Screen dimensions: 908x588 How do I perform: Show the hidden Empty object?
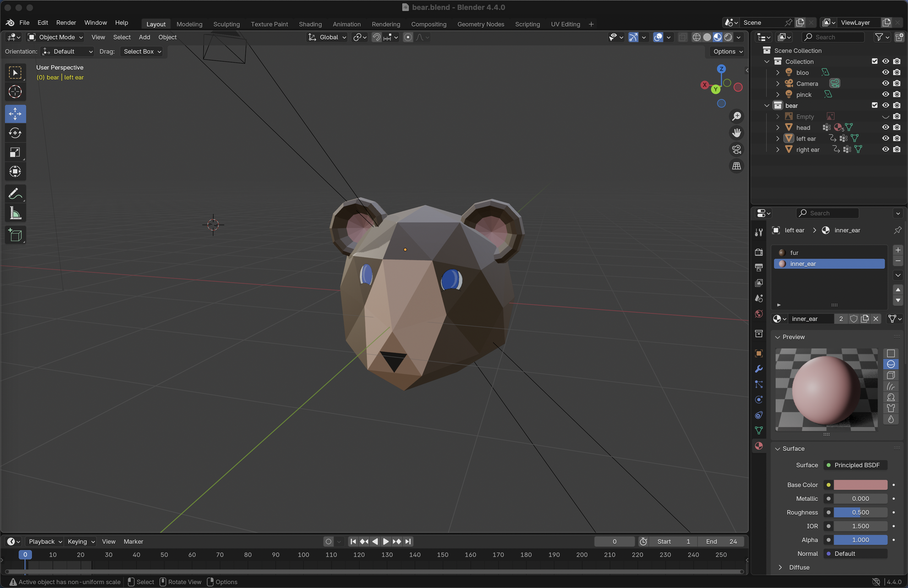coord(885,116)
